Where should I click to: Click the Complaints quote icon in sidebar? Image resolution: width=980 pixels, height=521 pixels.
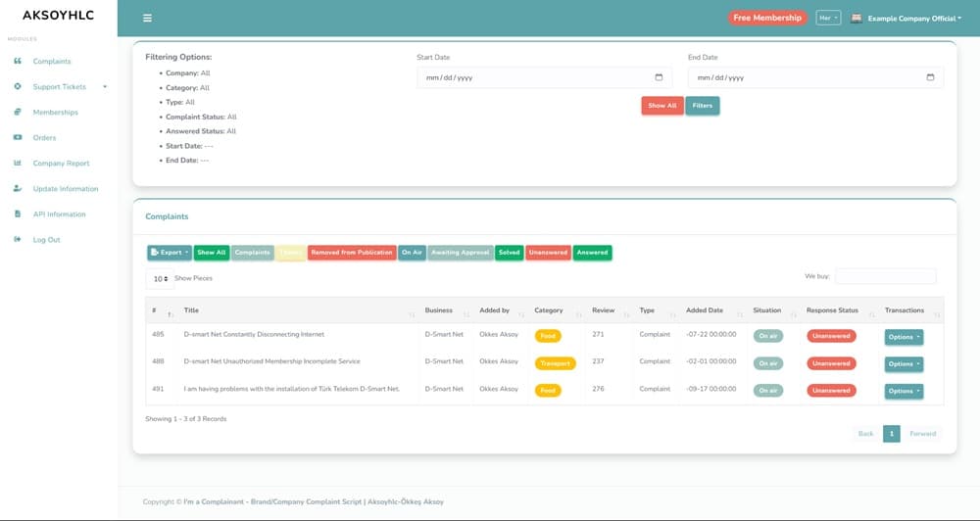[18, 62]
